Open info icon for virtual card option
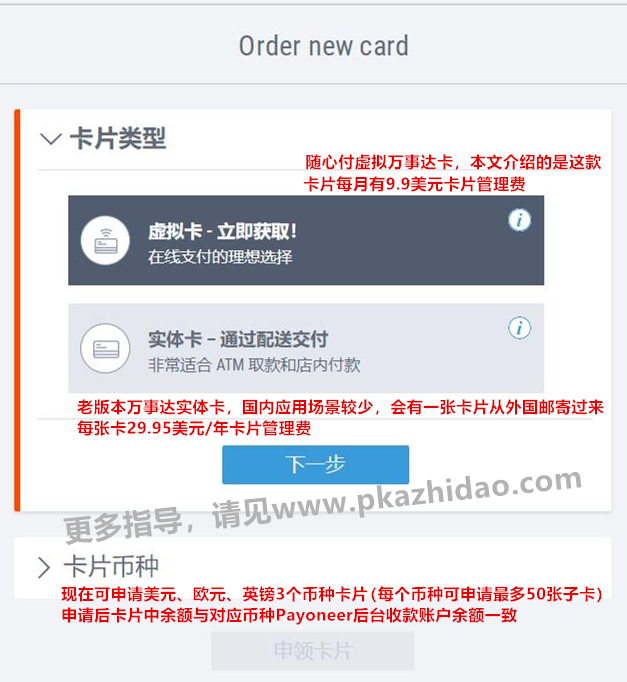 coord(520,220)
